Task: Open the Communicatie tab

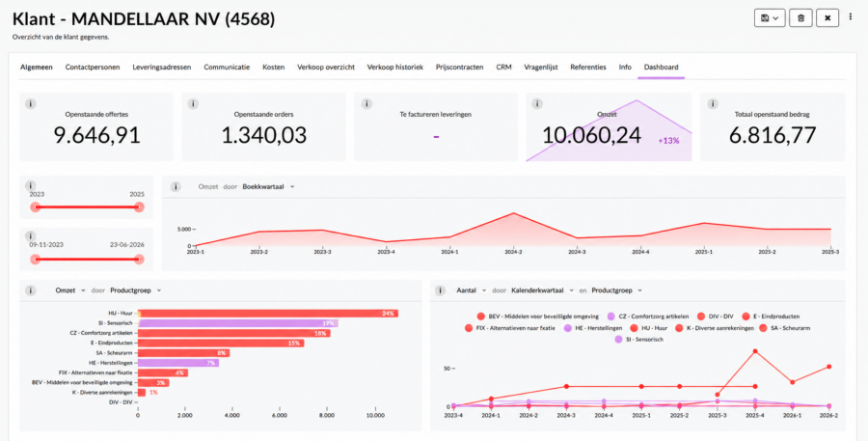Action: [x=227, y=67]
